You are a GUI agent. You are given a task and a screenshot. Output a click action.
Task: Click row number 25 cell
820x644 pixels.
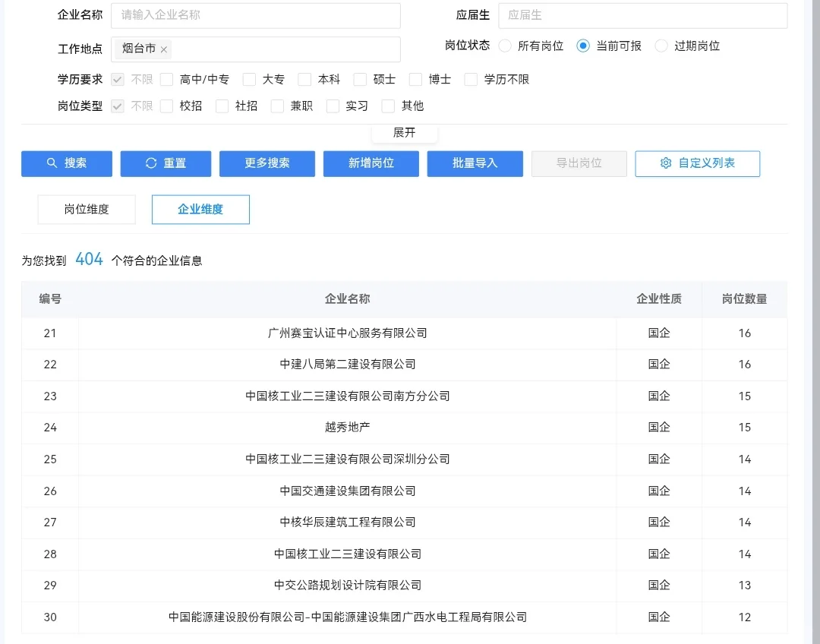coord(50,459)
